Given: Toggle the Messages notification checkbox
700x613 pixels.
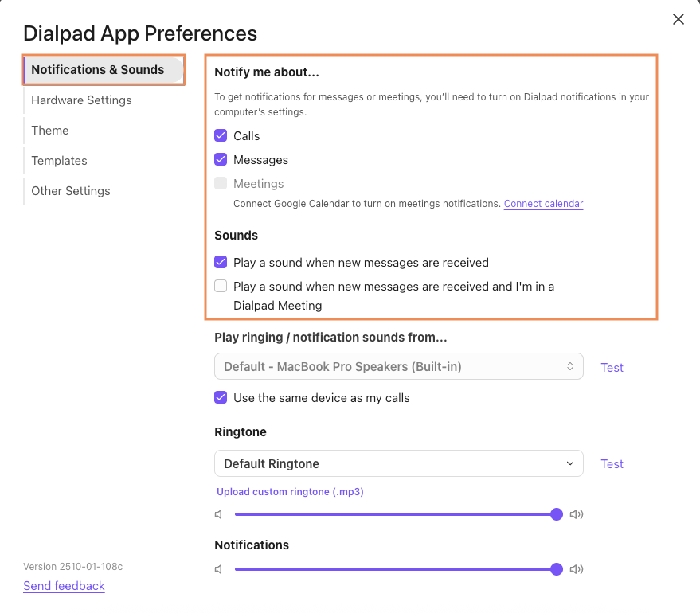Looking at the screenshot, I should pyautogui.click(x=221, y=159).
